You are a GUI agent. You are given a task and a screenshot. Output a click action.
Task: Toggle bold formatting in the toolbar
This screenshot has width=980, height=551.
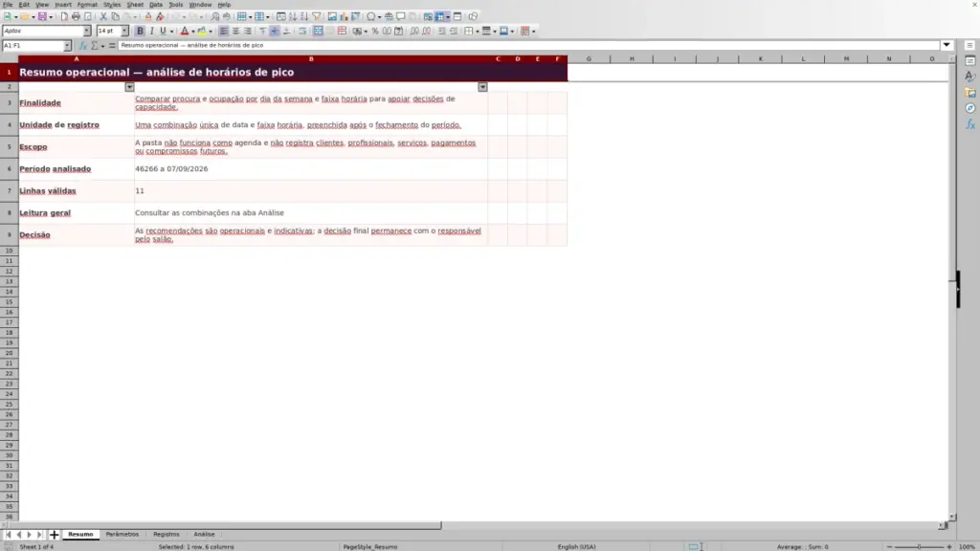pyautogui.click(x=140, y=31)
